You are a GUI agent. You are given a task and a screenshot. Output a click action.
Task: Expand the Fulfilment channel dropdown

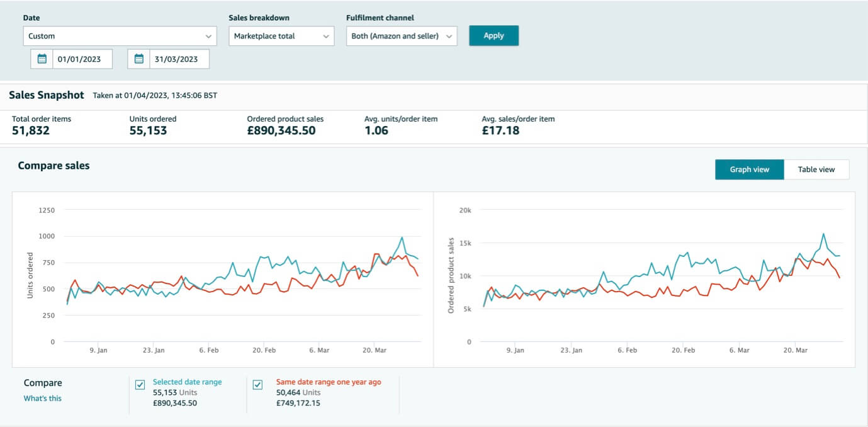402,36
